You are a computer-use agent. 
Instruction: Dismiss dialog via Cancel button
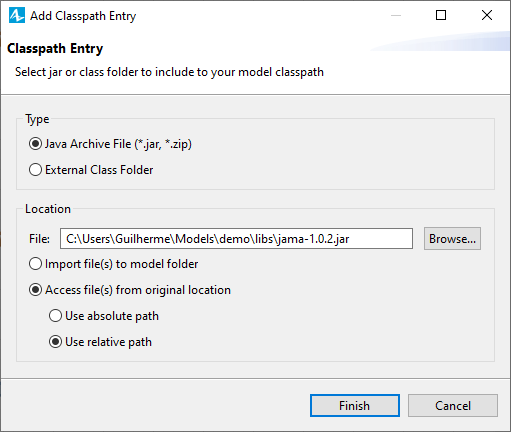coord(453,406)
